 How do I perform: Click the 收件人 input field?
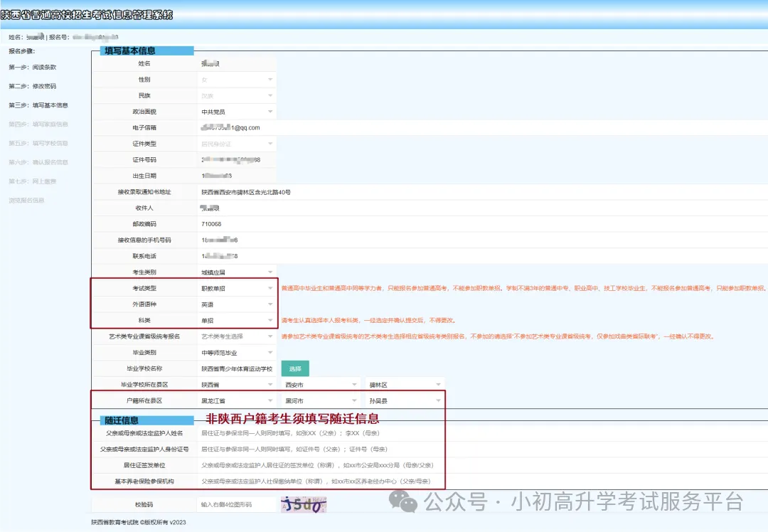point(482,208)
